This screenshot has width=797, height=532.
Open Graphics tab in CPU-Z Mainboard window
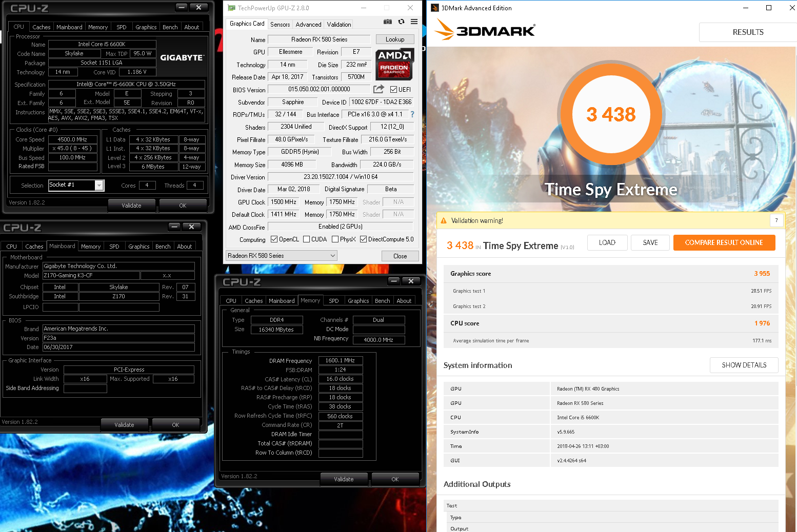tap(139, 247)
